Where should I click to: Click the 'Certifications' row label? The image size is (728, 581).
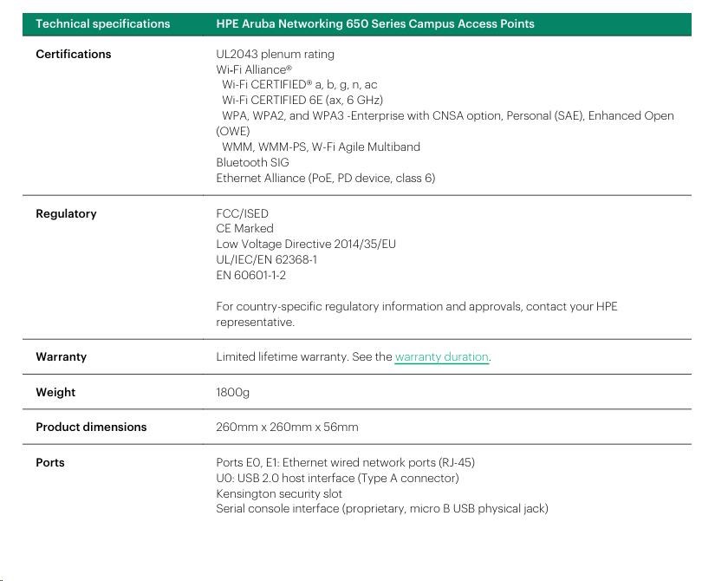[x=74, y=54]
